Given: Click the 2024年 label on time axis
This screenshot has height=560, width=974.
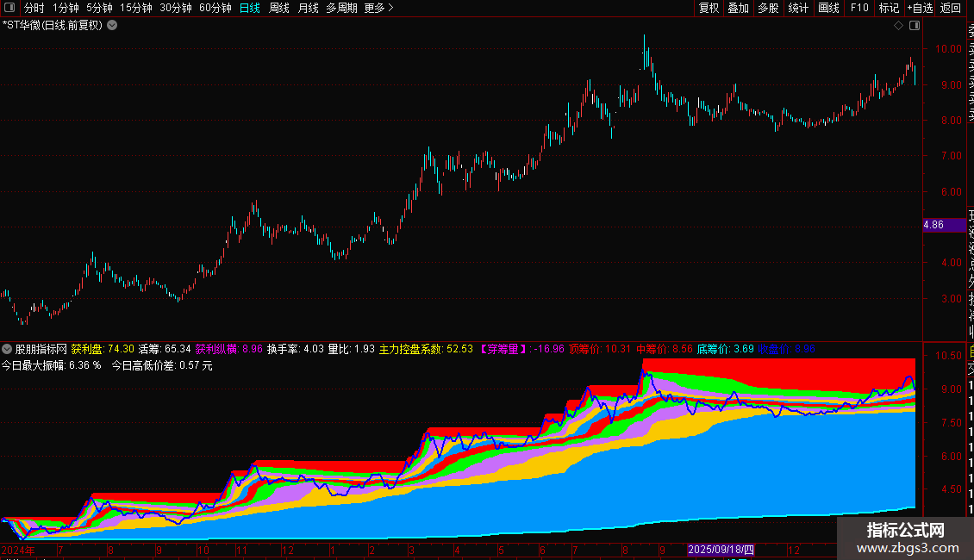Looking at the screenshot, I should tap(18, 550).
